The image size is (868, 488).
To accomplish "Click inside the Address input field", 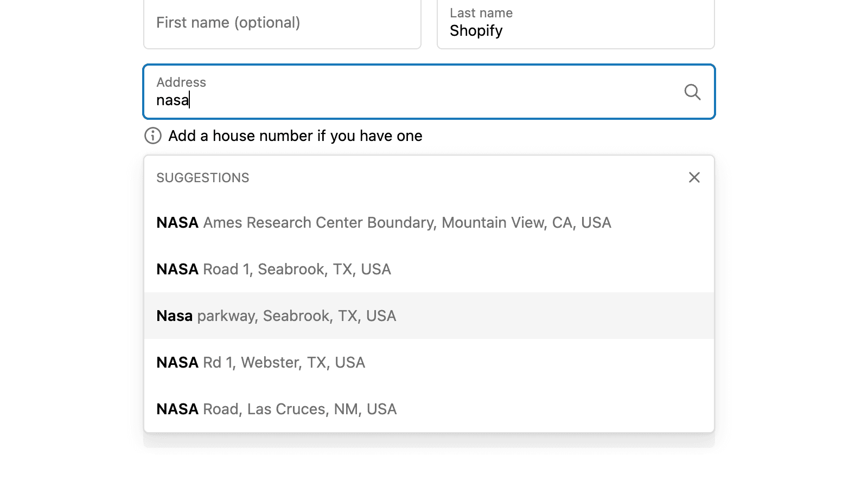I will (380, 100).
